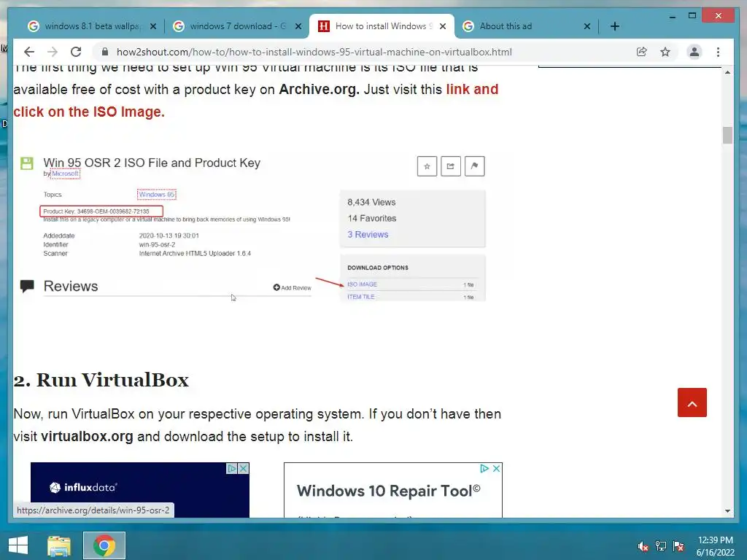Open File Explorer from the taskbar

click(x=59, y=545)
